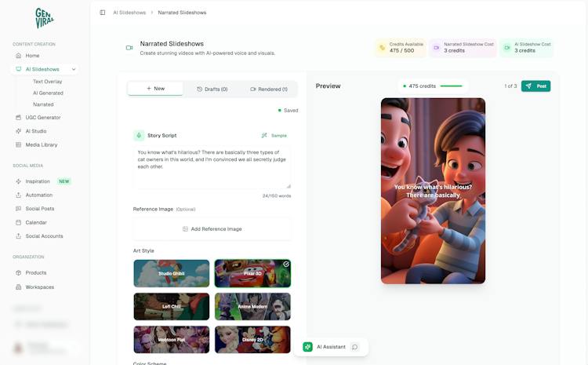Click the Social Posts icon

pyautogui.click(x=18, y=209)
